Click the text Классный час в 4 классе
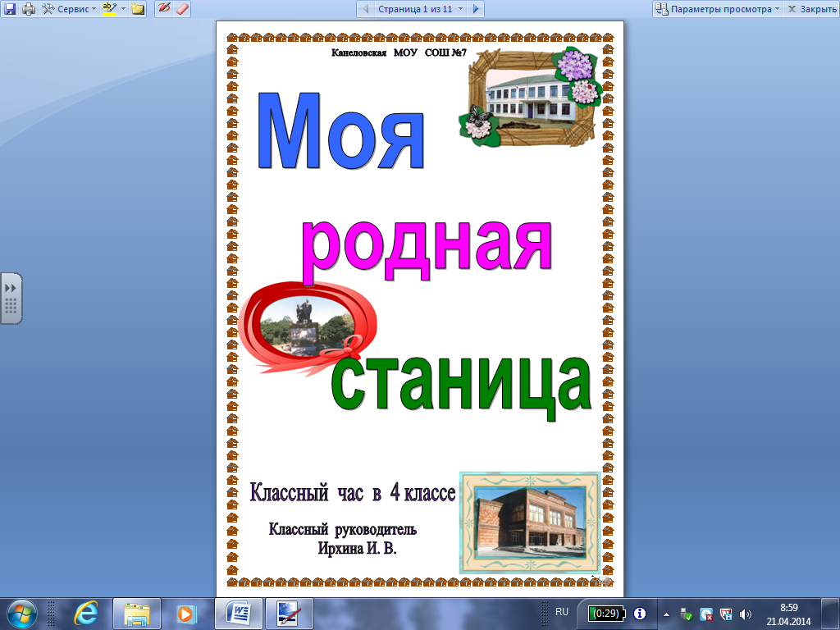 (353, 492)
